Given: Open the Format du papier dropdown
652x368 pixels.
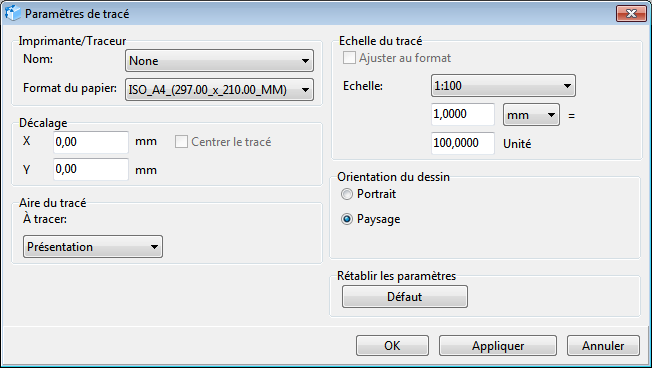Looking at the screenshot, I should tap(219, 89).
